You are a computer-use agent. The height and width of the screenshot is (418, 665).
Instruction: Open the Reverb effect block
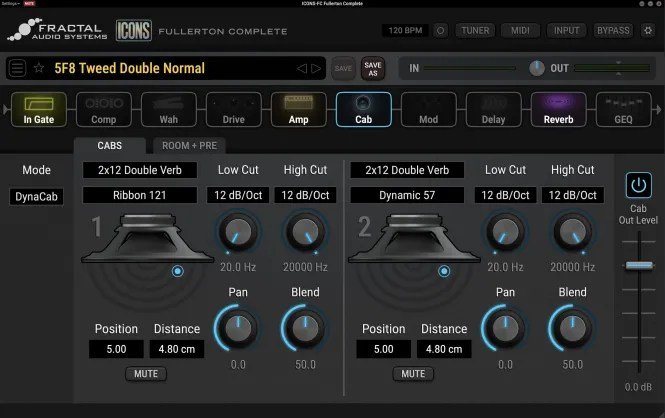pyautogui.click(x=558, y=110)
